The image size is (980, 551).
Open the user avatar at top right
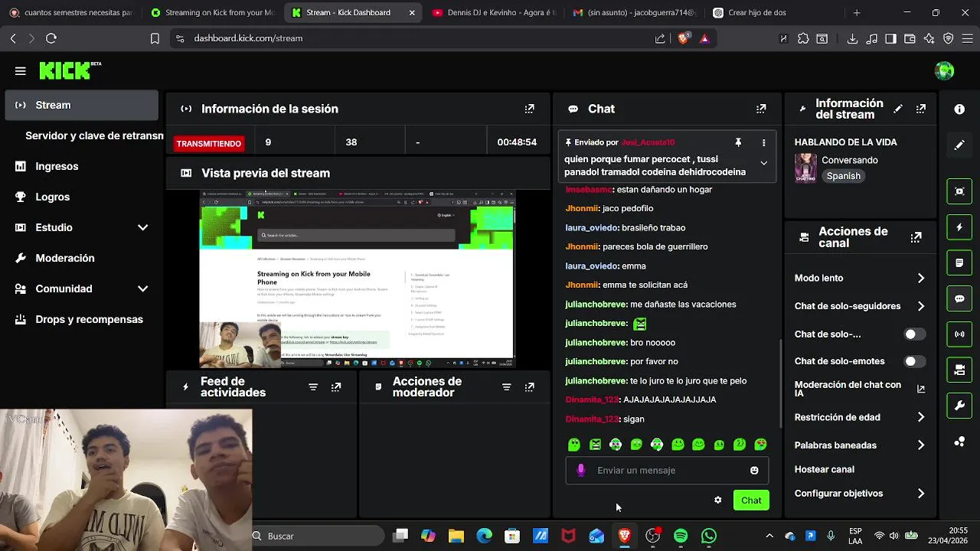pos(945,71)
